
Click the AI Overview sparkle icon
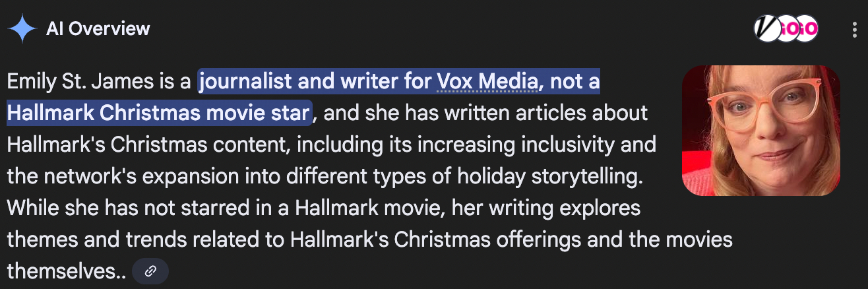pos(22,28)
